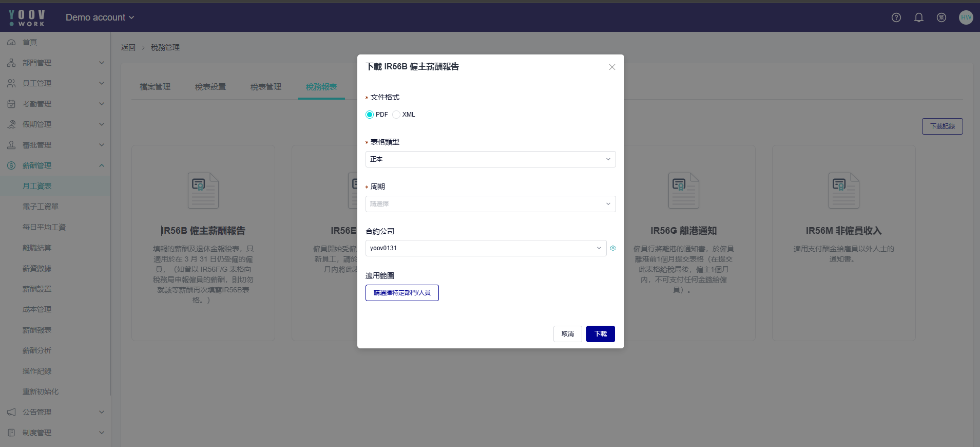Screen dimensions: 980x447
Task: Select the XML file format option
Action: click(x=396, y=115)
